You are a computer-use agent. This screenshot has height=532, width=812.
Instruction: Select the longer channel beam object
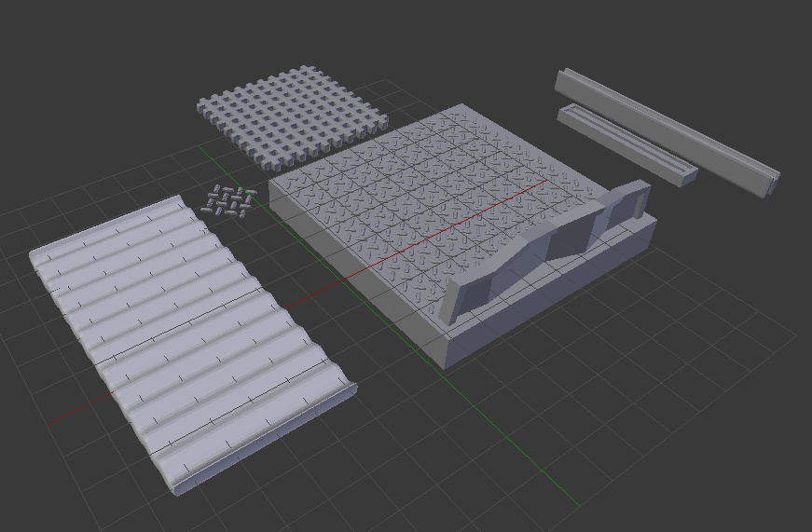pos(667,132)
